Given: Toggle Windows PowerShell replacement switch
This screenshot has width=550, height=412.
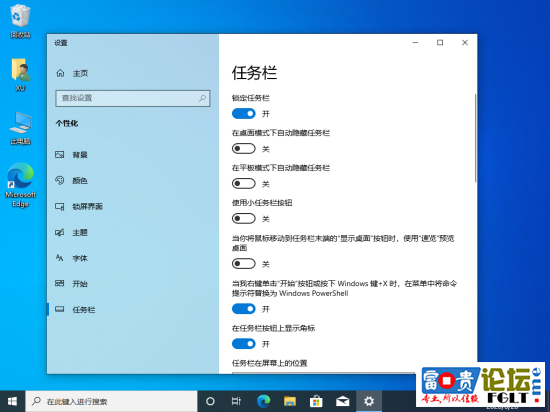Looking at the screenshot, I should [x=244, y=309].
